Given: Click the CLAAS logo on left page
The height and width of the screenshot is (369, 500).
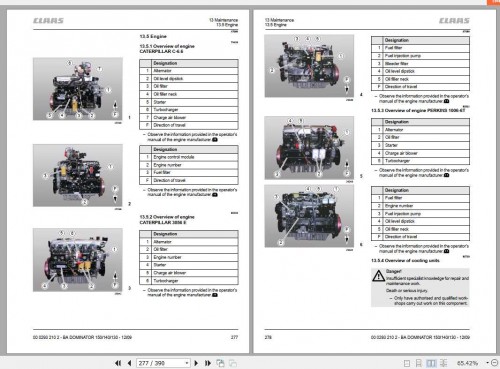Looking at the screenshot, I should tap(48, 21).
